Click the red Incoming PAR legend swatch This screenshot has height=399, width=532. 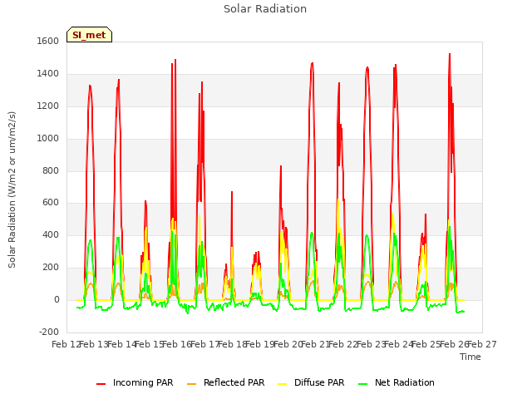point(101,383)
